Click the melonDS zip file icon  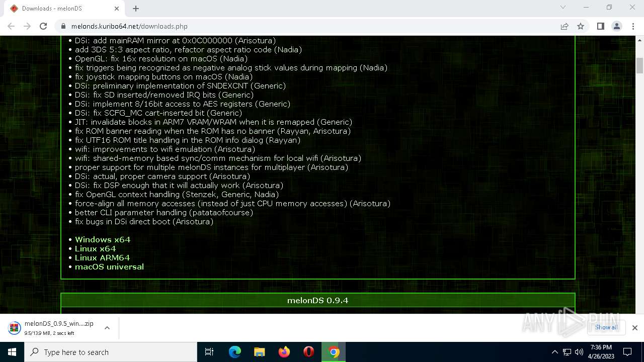(x=15, y=328)
